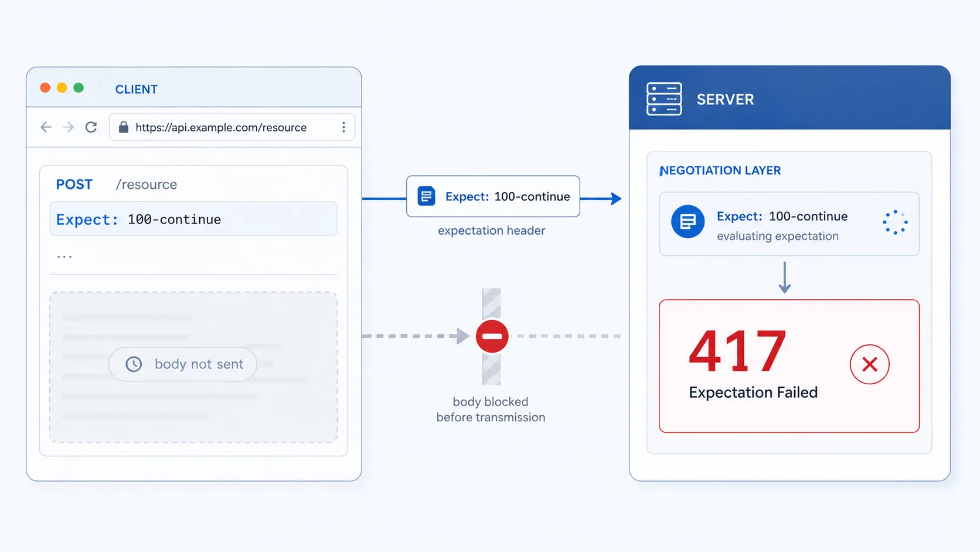
Task: Click the green window dot
Action: pos(79,88)
